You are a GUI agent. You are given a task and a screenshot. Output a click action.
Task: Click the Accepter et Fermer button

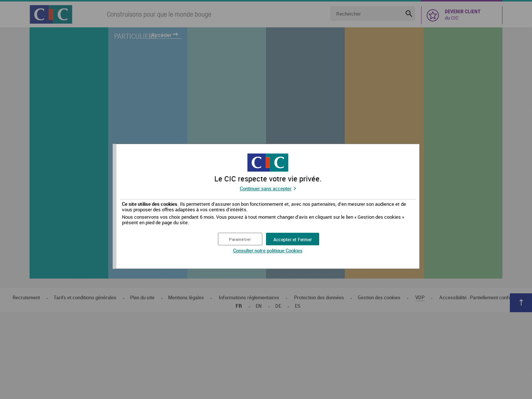[293, 239]
